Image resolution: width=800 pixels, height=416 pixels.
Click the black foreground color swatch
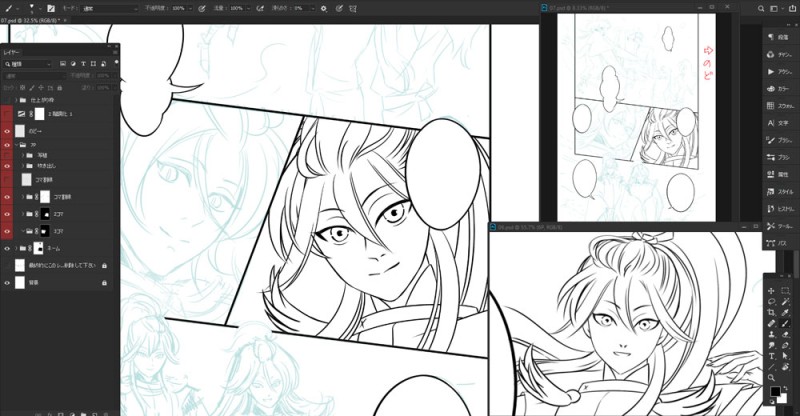tap(774, 391)
